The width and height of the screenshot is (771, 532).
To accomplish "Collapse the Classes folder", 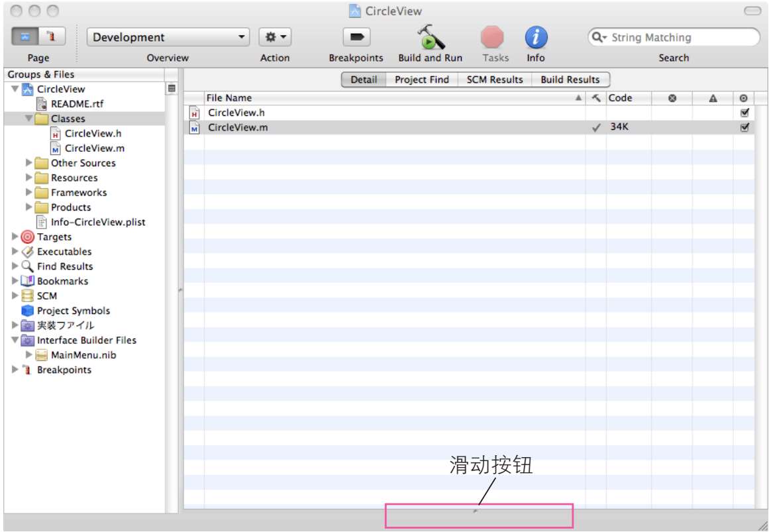I will [29, 119].
